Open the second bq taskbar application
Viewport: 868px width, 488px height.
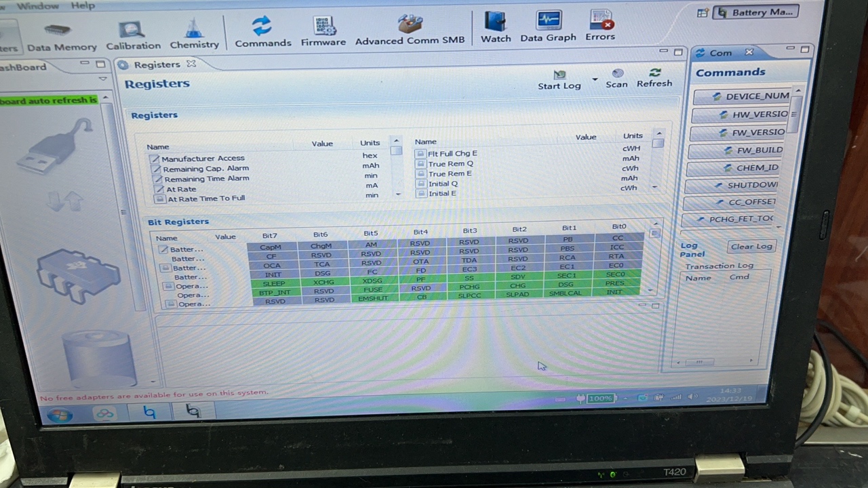pyautogui.click(x=193, y=410)
